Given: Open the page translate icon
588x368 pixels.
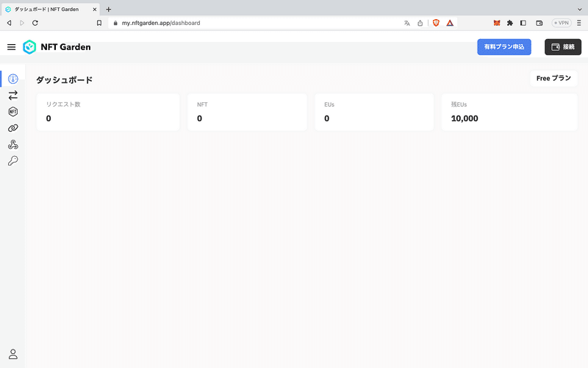Looking at the screenshot, I should pos(407,23).
